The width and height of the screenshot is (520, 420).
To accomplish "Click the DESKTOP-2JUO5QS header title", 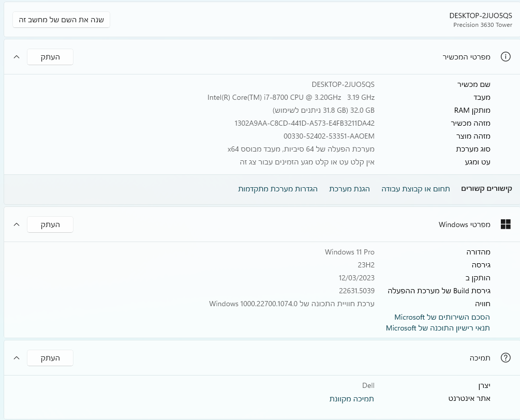I will click(481, 16).
